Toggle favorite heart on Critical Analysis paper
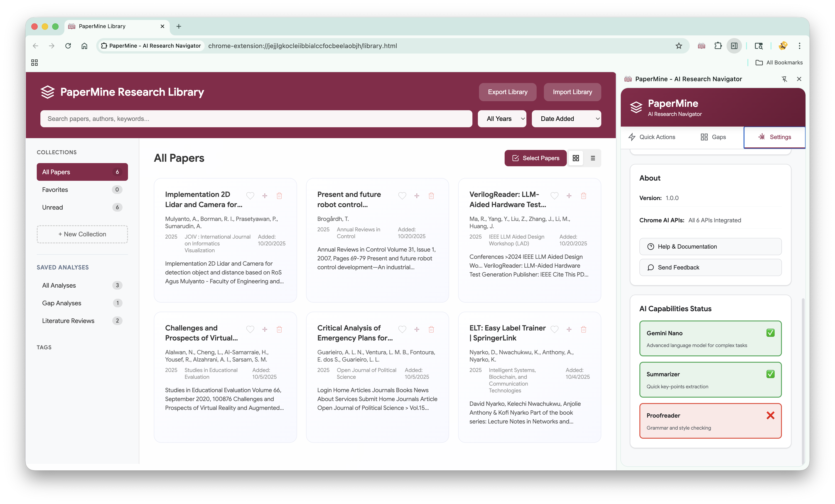 coord(402,329)
